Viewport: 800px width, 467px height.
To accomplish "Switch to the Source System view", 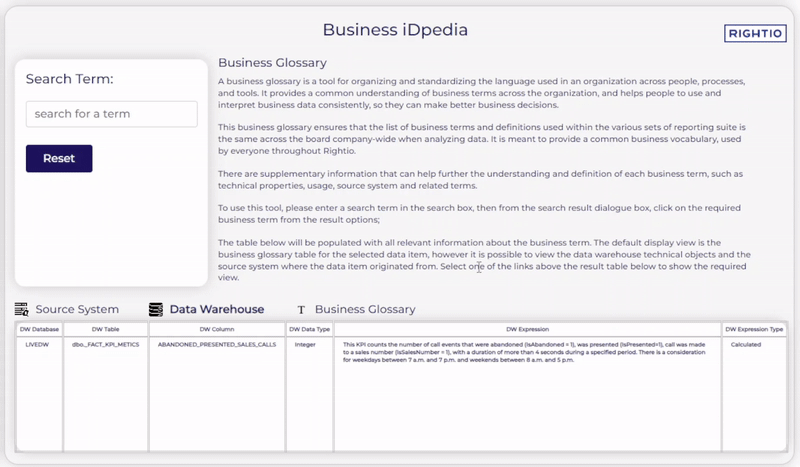I will click(x=77, y=309).
